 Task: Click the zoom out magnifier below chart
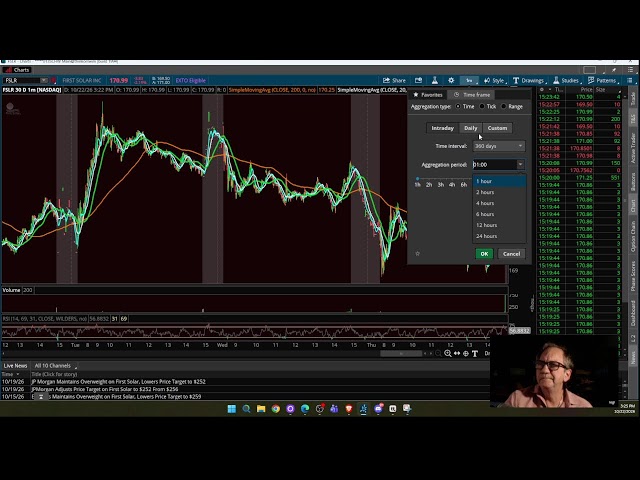coord(438,353)
